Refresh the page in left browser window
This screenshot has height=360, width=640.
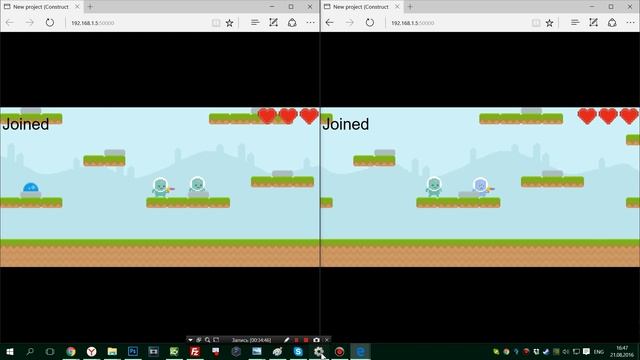tap(50, 23)
